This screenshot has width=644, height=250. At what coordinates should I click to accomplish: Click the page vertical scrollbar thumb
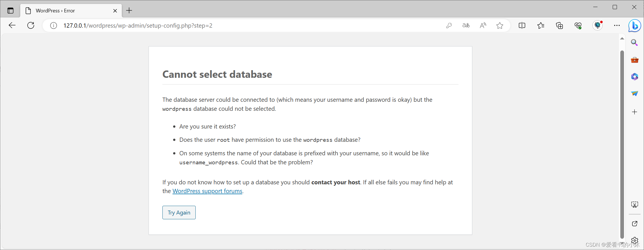point(622,144)
